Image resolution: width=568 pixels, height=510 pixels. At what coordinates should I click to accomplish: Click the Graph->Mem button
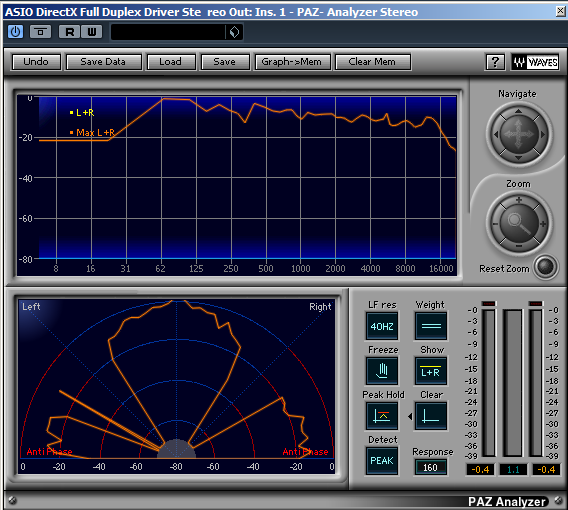[x=292, y=62]
